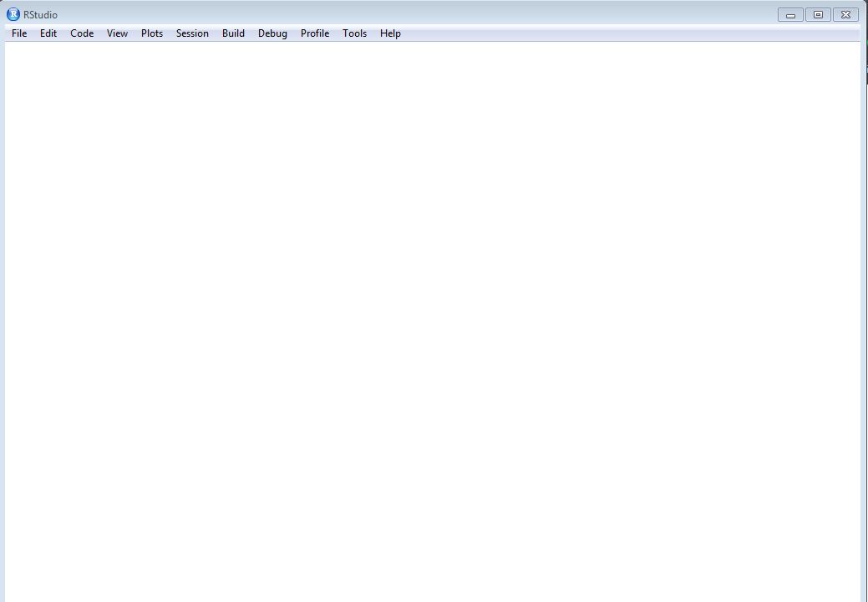868x602 pixels.
Task: Open Help to check About RStudio
Action: pos(389,33)
